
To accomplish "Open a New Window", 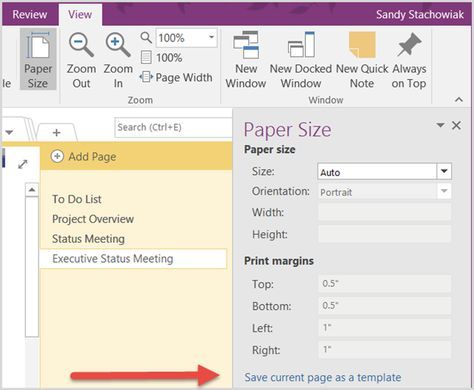I will [x=246, y=60].
